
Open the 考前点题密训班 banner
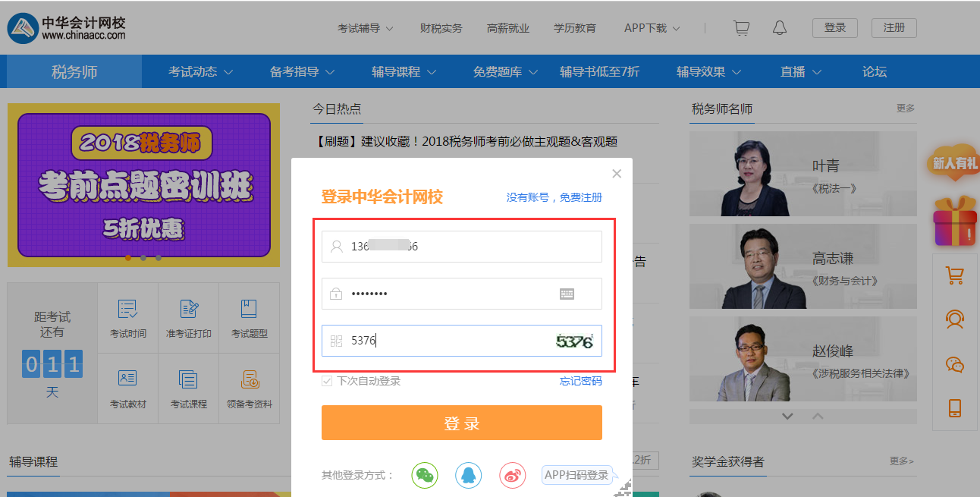(x=143, y=184)
